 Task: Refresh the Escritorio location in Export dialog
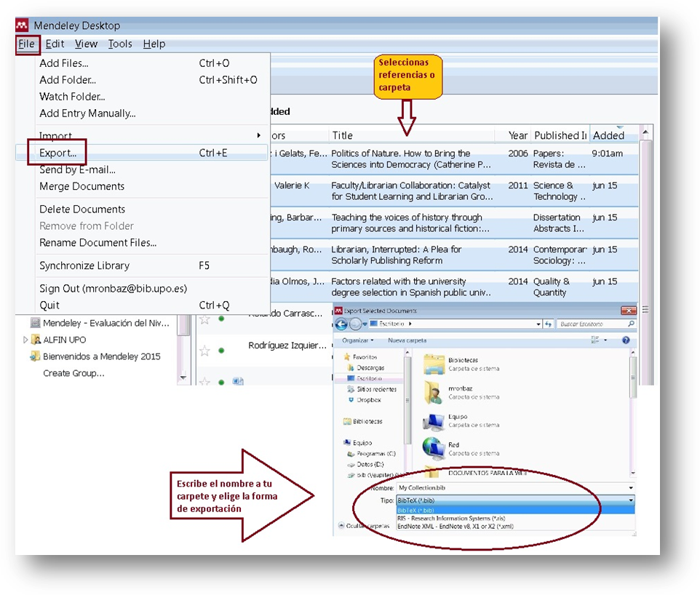click(x=548, y=324)
